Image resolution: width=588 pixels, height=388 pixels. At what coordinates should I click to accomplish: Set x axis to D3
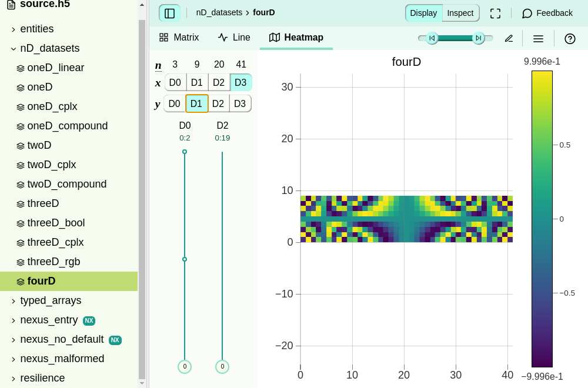tap(240, 82)
